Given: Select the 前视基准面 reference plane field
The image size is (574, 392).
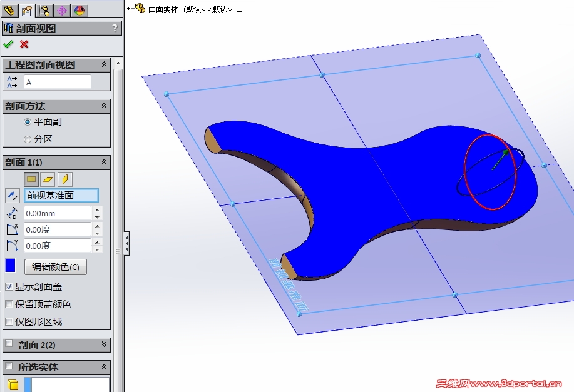Looking at the screenshot, I should pos(61,196).
